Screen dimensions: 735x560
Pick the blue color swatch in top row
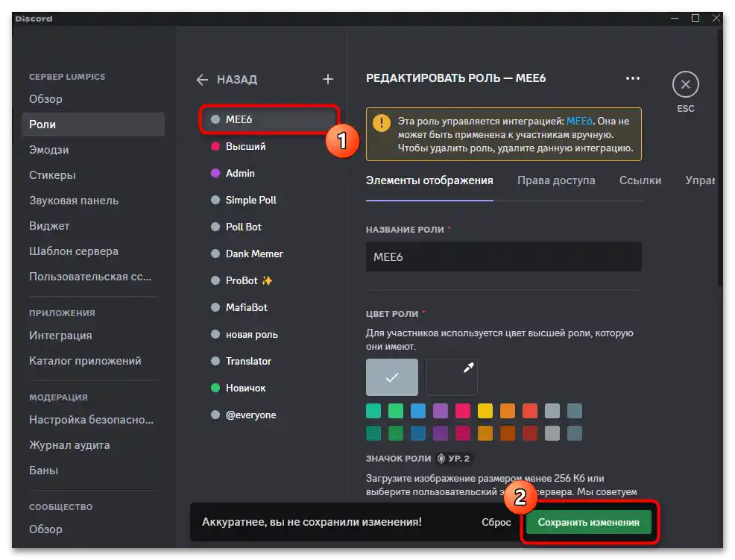[x=418, y=411]
